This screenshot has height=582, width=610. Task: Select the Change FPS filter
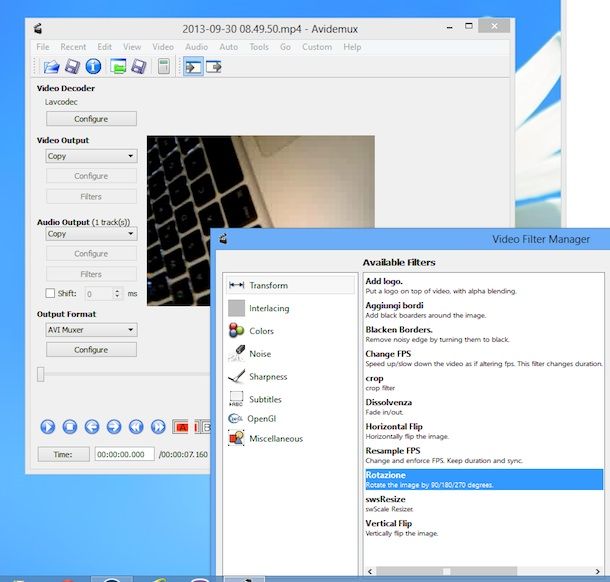point(484,358)
